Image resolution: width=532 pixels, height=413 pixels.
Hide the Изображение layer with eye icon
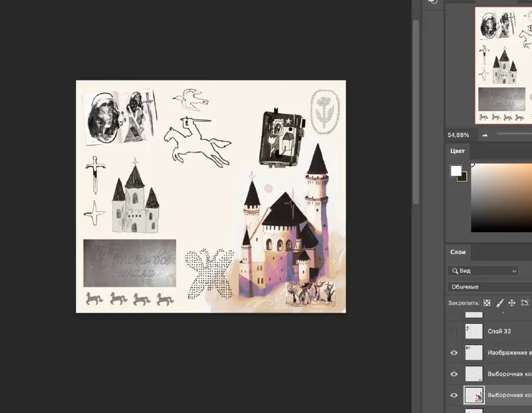454,352
